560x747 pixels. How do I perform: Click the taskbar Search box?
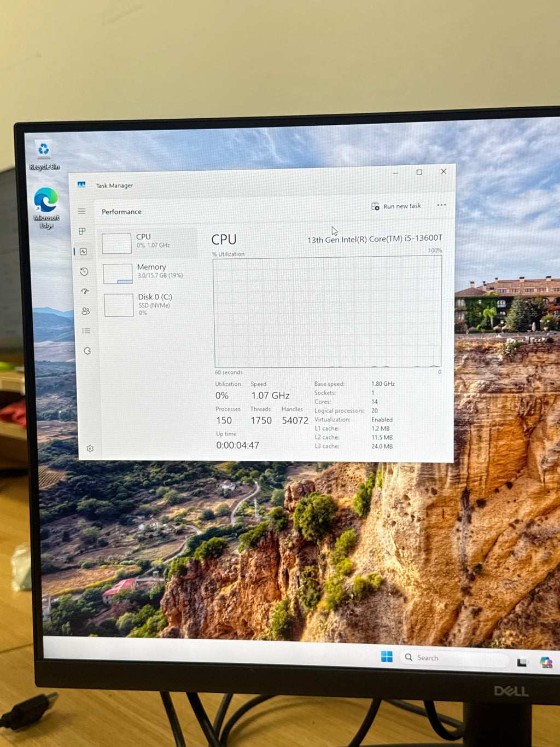click(x=454, y=658)
